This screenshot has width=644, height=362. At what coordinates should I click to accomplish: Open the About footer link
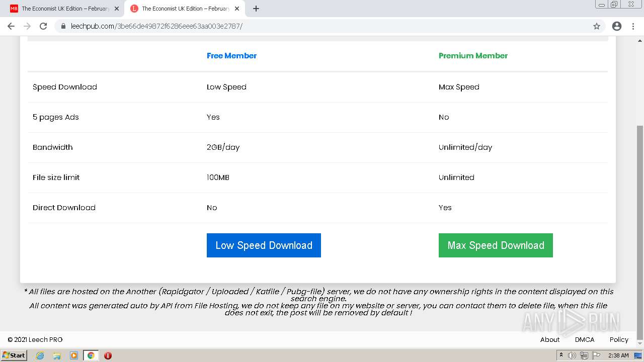point(550,339)
